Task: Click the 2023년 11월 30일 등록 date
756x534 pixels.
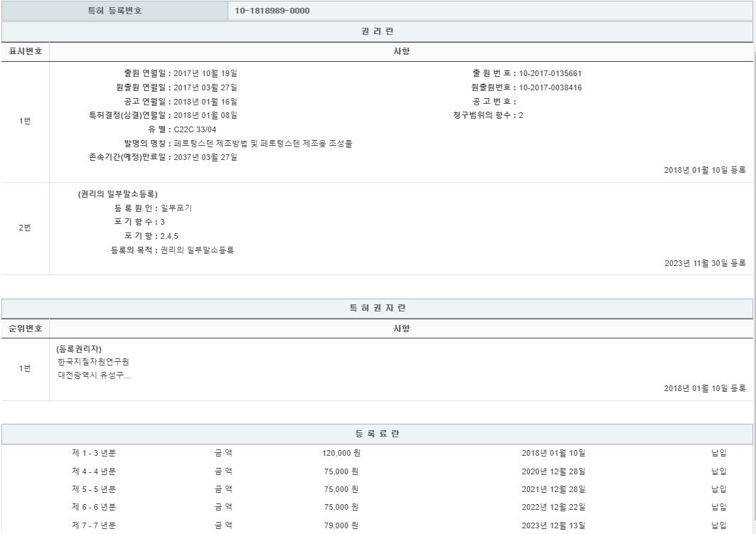Action: pyautogui.click(x=705, y=263)
